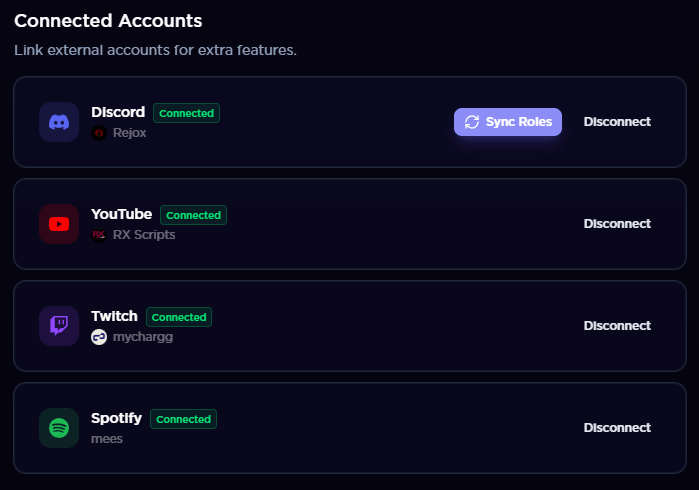Click the Connected Accounts heading
This screenshot has height=490, width=699.
coord(108,20)
